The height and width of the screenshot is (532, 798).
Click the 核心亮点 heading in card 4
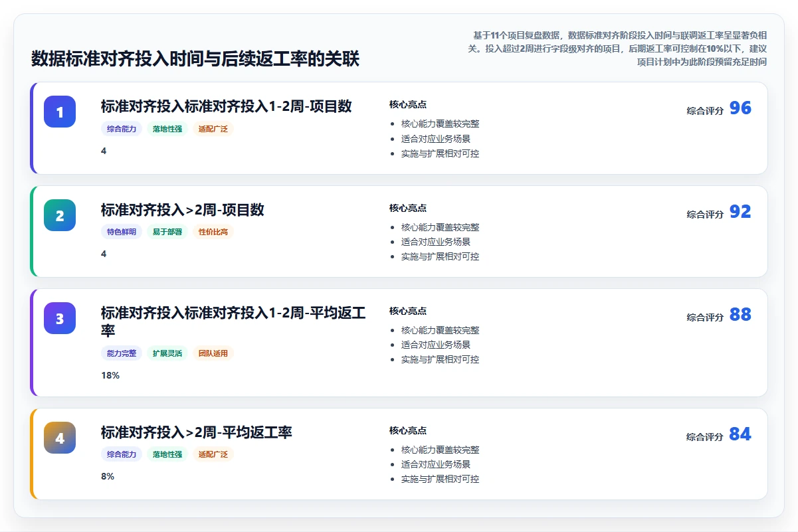408,430
